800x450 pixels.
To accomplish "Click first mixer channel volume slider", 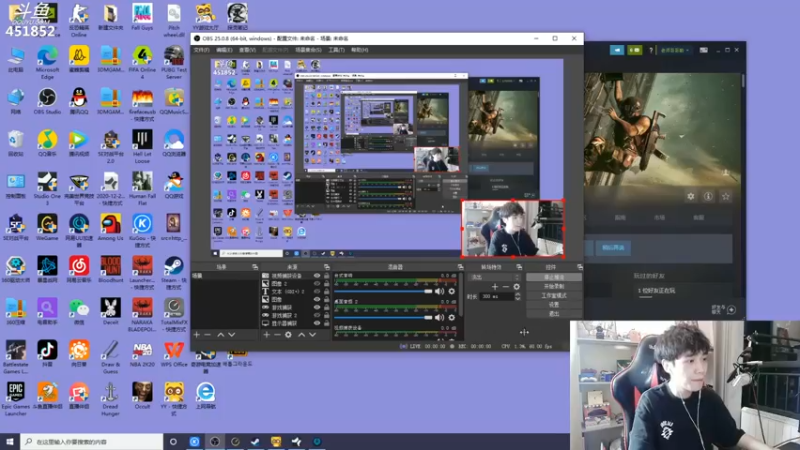I will pyautogui.click(x=384, y=291).
